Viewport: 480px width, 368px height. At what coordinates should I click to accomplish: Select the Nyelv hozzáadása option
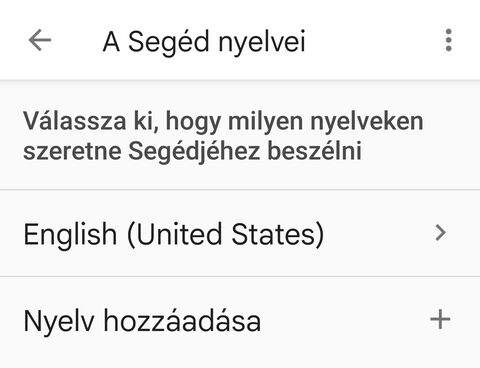click(240, 320)
